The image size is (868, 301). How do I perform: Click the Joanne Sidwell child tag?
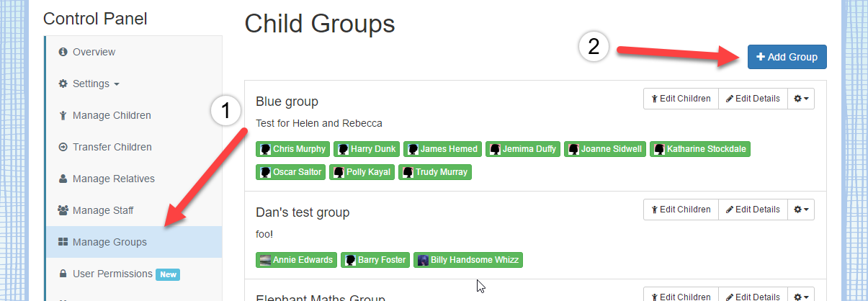[605, 149]
